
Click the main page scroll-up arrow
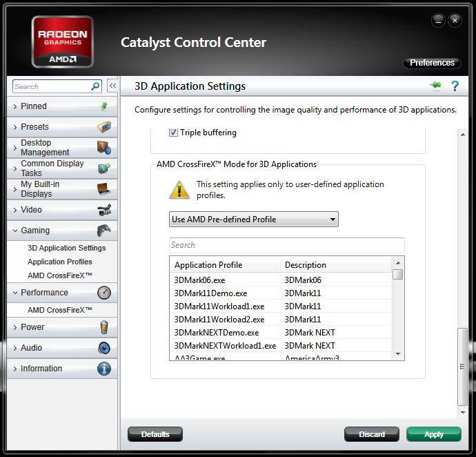[x=463, y=135]
